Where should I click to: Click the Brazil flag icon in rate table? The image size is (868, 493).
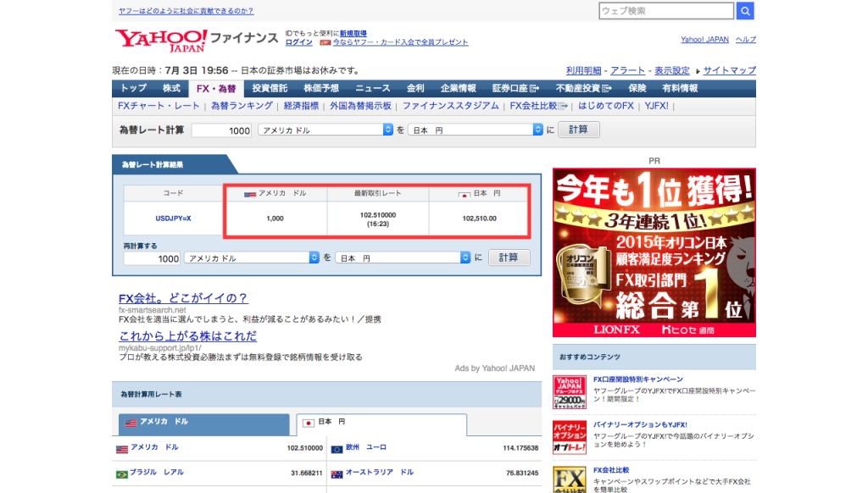[x=122, y=474]
